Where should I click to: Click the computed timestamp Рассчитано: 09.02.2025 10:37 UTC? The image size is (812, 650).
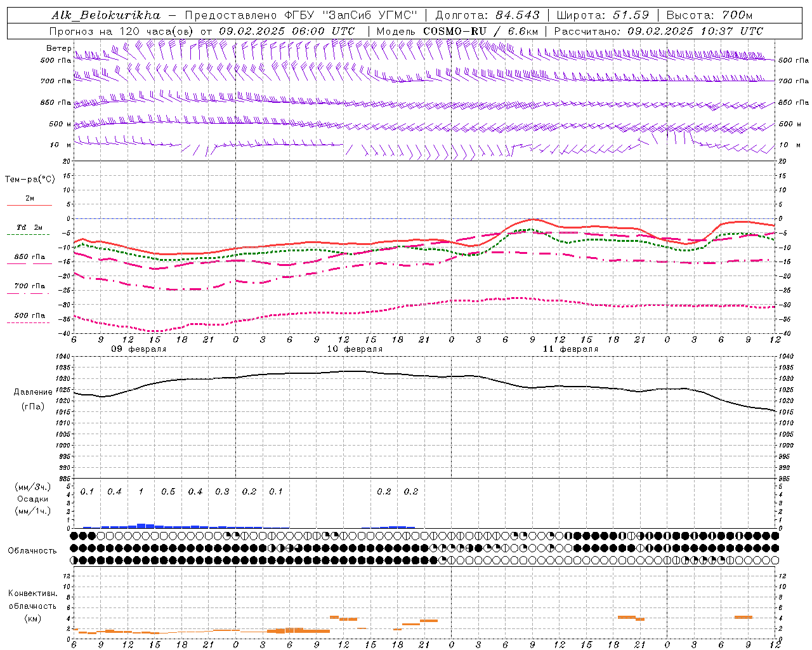pyautogui.click(x=658, y=31)
